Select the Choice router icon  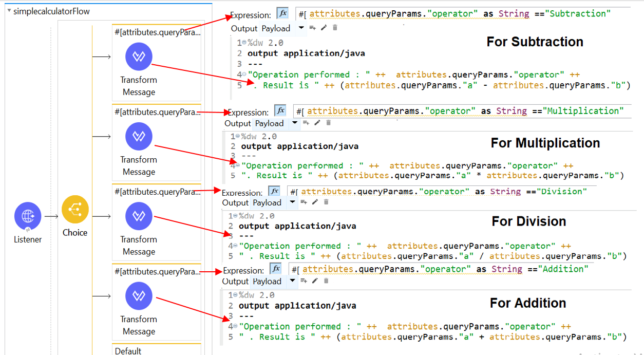75,210
